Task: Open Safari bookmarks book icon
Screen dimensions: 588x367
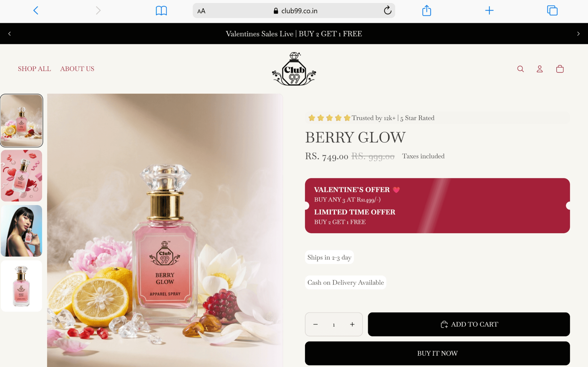Action: click(x=161, y=11)
